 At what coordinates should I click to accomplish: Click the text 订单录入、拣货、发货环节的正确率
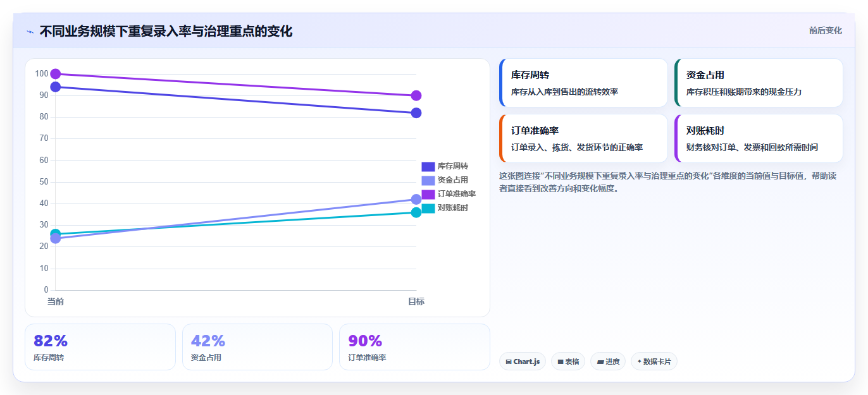pos(577,147)
